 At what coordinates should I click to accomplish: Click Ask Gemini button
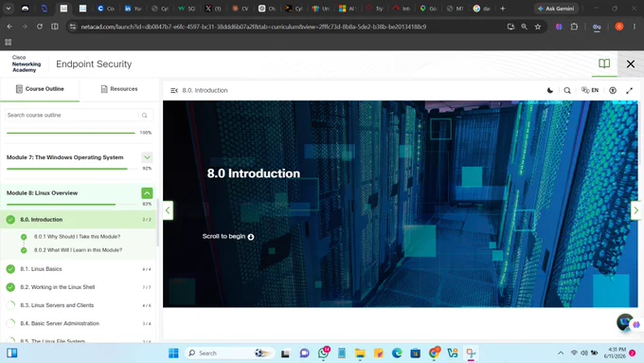[555, 9]
